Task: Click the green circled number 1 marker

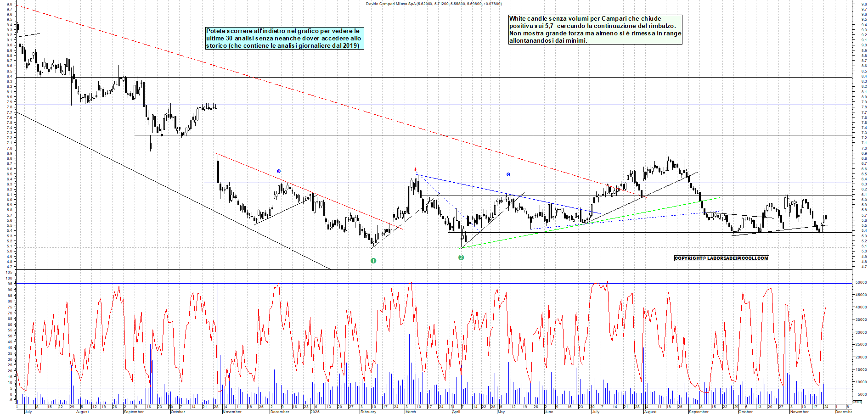Action: tap(373, 260)
